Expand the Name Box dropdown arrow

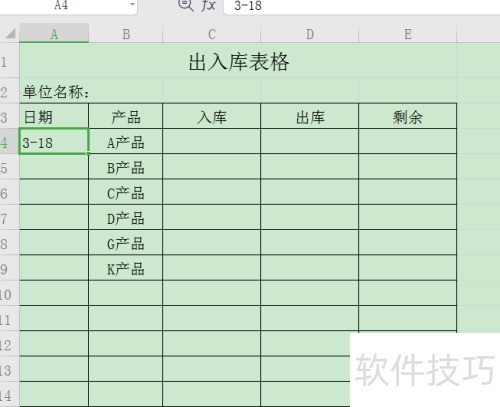click(x=132, y=5)
